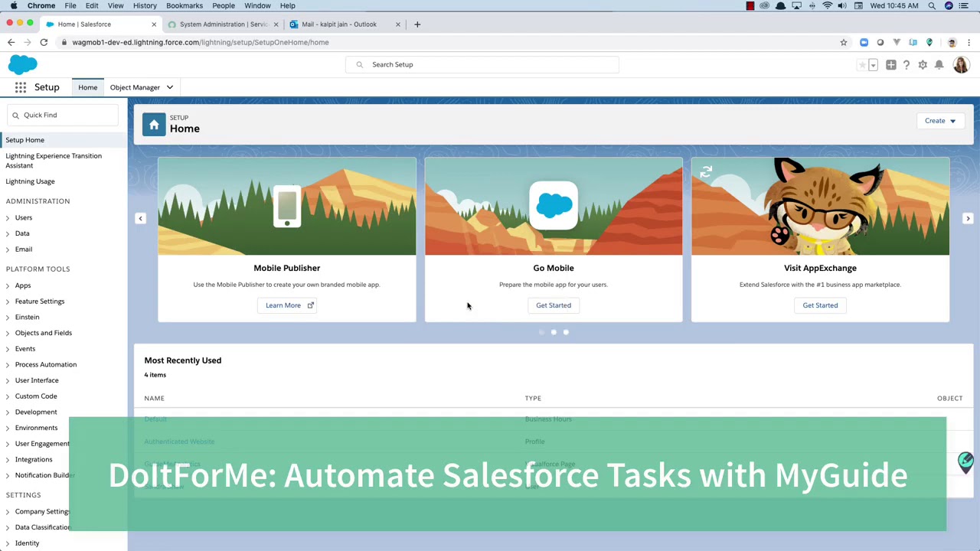The height and width of the screenshot is (551, 980).
Task: Click Learn More on Mobile Publisher
Action: [287, 305]
